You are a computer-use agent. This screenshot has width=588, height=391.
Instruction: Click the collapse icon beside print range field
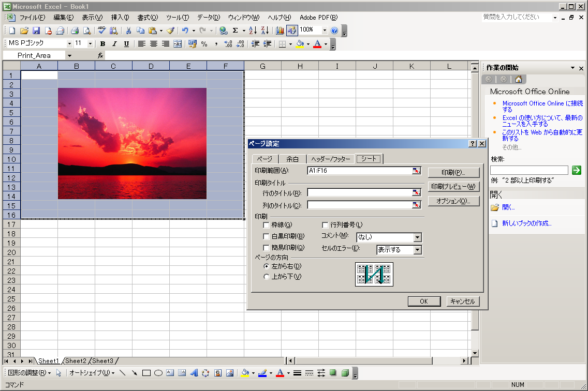coord(416,171)
